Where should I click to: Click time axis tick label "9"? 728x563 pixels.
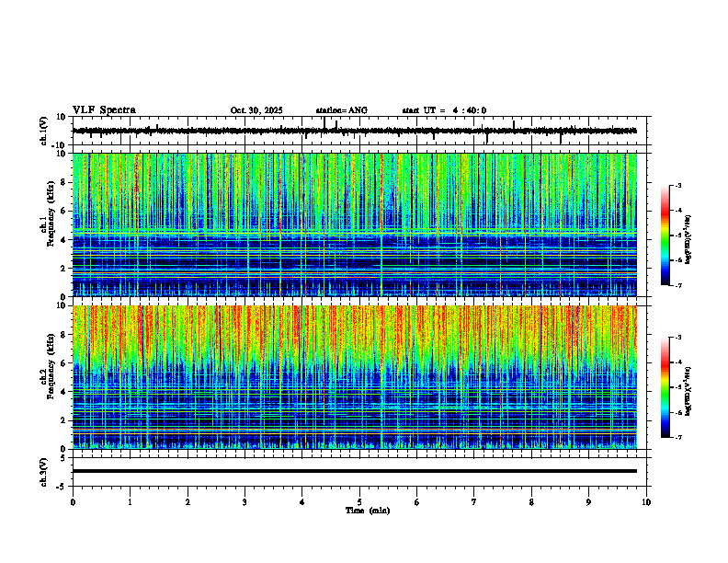[x=588, y=502]
